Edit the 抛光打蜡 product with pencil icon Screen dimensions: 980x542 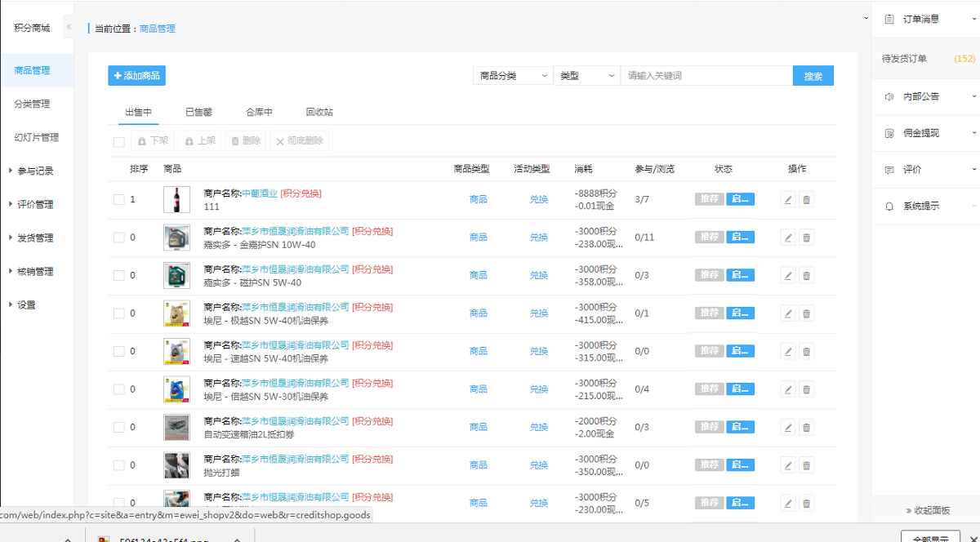tap(788, 465)
